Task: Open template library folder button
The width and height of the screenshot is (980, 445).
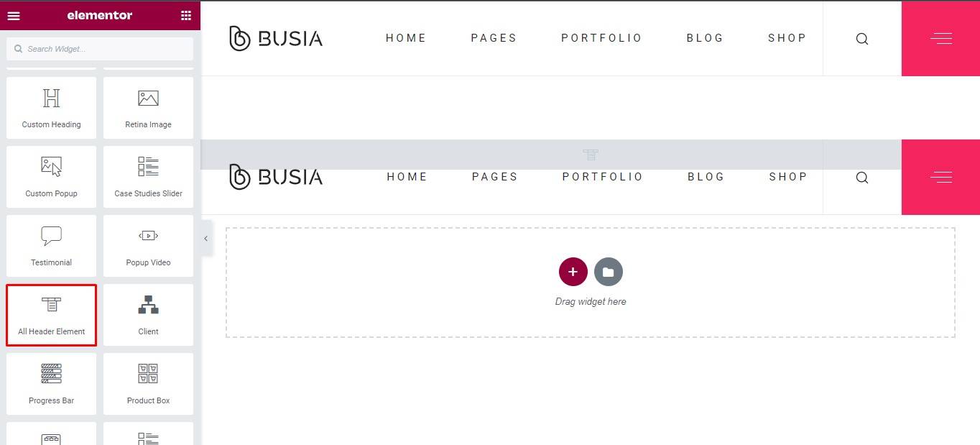Action: (x=609, y=272)
